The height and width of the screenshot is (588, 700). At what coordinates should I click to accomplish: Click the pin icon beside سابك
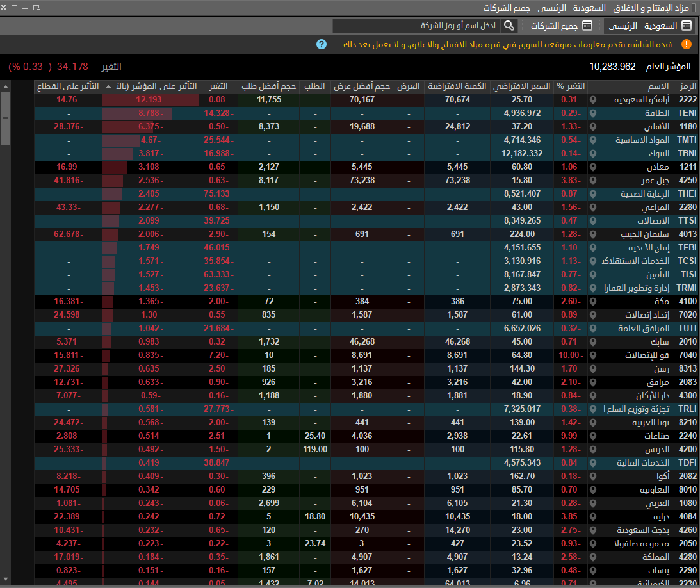click(x=593, y=342)
